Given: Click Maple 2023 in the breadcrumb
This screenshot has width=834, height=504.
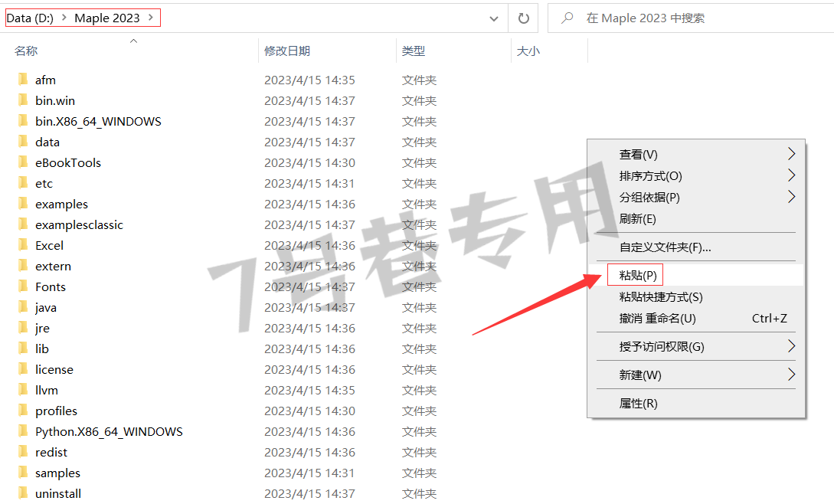Looking at the screenshot, I should pos(107,18).
